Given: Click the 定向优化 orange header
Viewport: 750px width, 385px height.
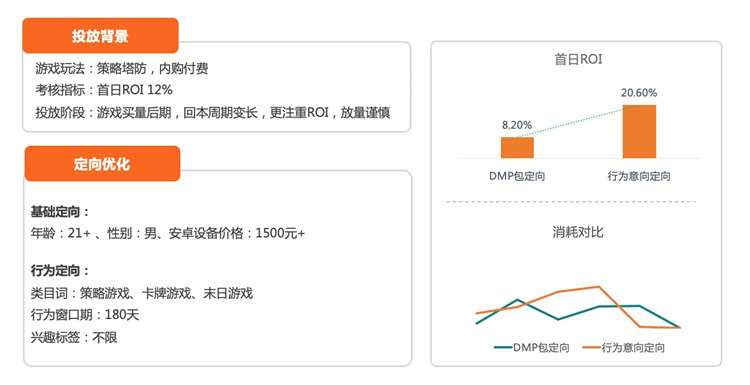Looking at the screenshot, I should point(102,164).
